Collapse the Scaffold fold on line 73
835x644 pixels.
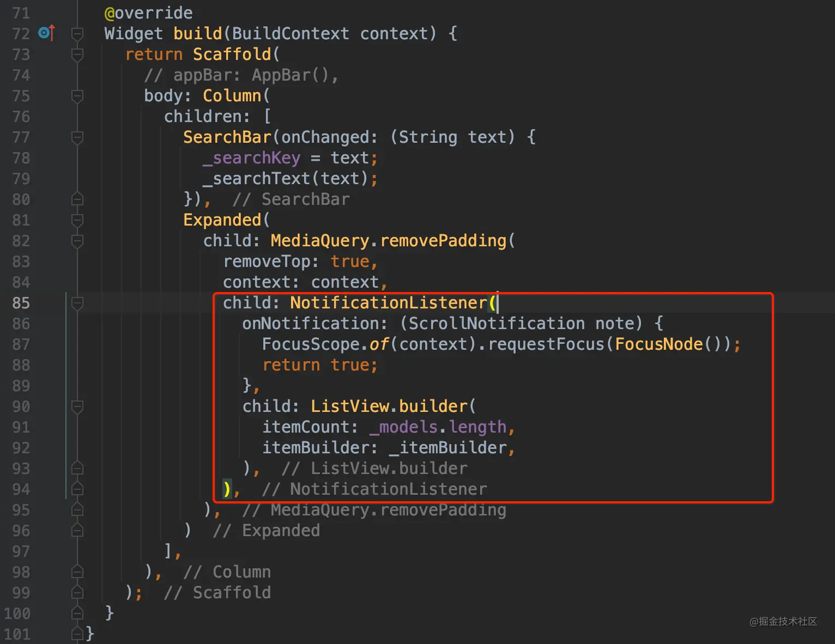tap(77, 54)
